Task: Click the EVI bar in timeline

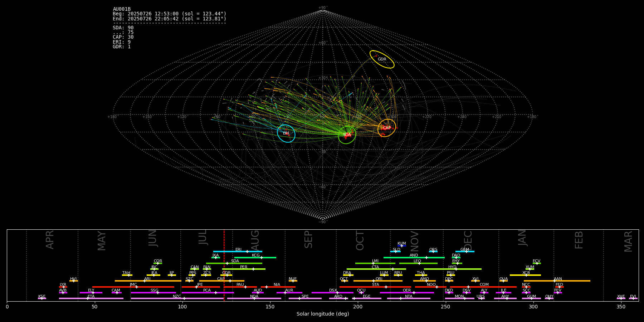Action: (633, 298)
